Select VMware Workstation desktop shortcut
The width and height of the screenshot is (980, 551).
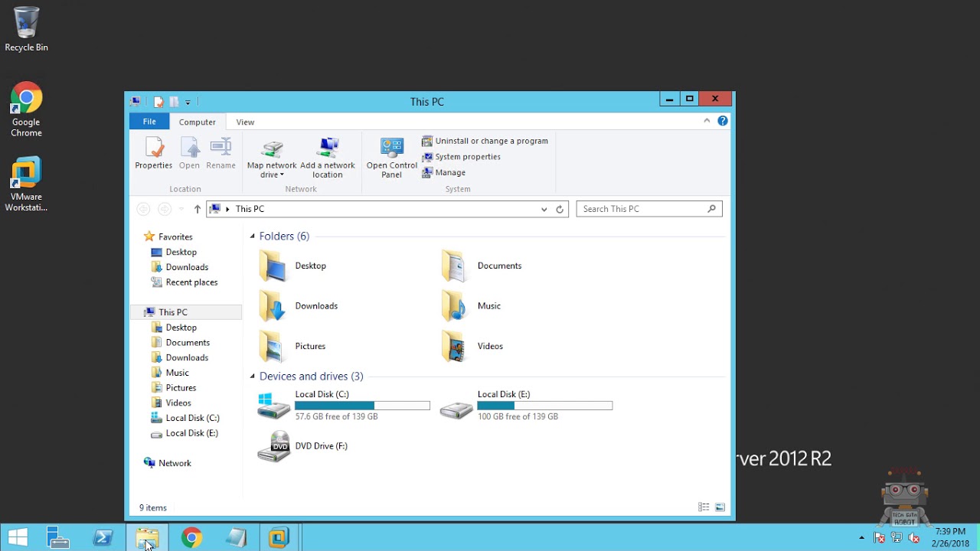click(26, 184)
